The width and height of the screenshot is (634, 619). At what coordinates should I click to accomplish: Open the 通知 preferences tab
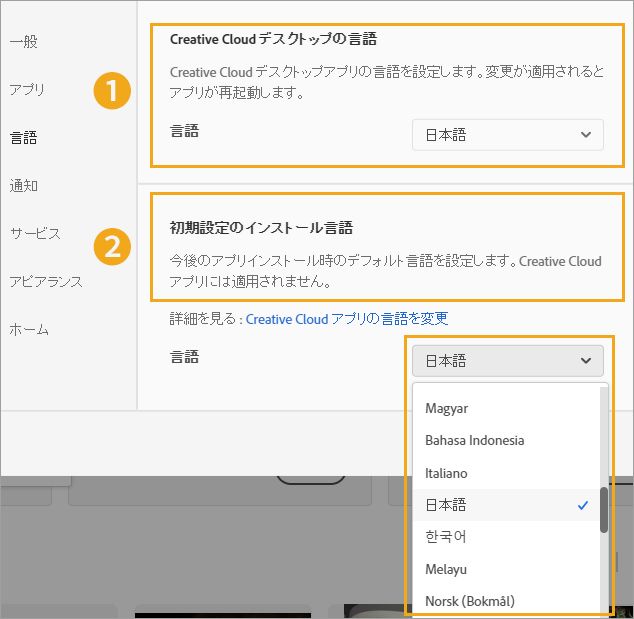click(23, 186)
